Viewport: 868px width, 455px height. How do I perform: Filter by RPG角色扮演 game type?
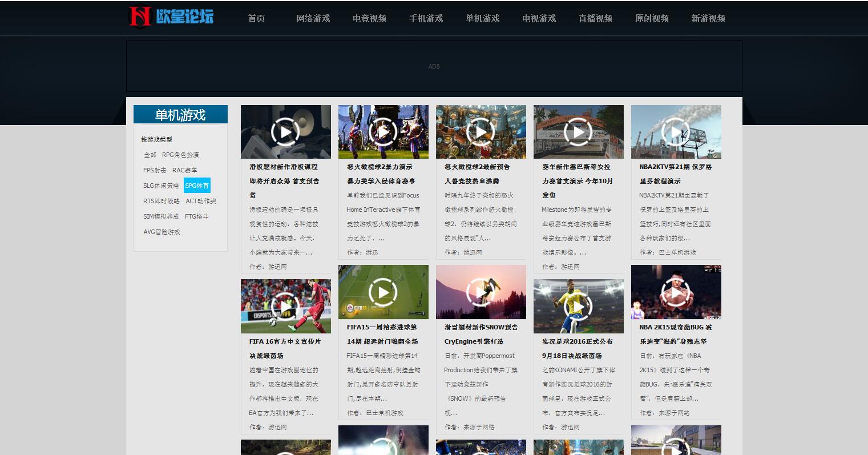coord(180,155)
